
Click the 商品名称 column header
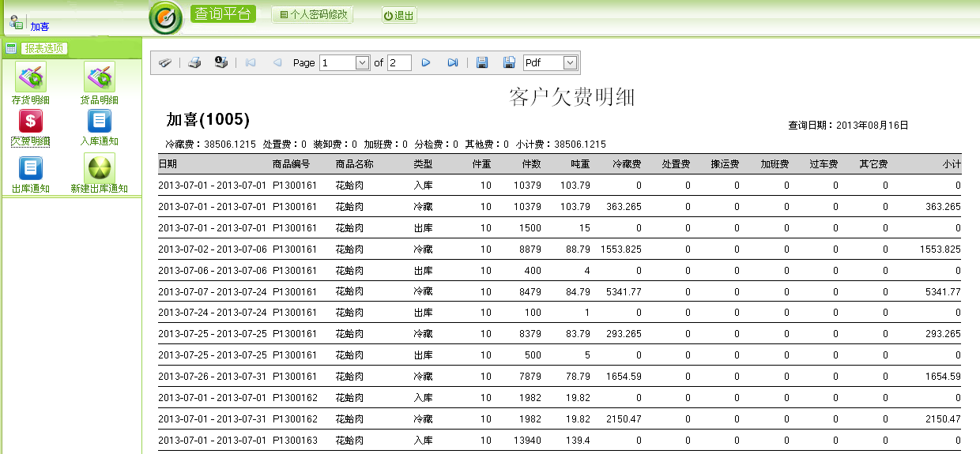pyautogui.click(x=354, y=164)
